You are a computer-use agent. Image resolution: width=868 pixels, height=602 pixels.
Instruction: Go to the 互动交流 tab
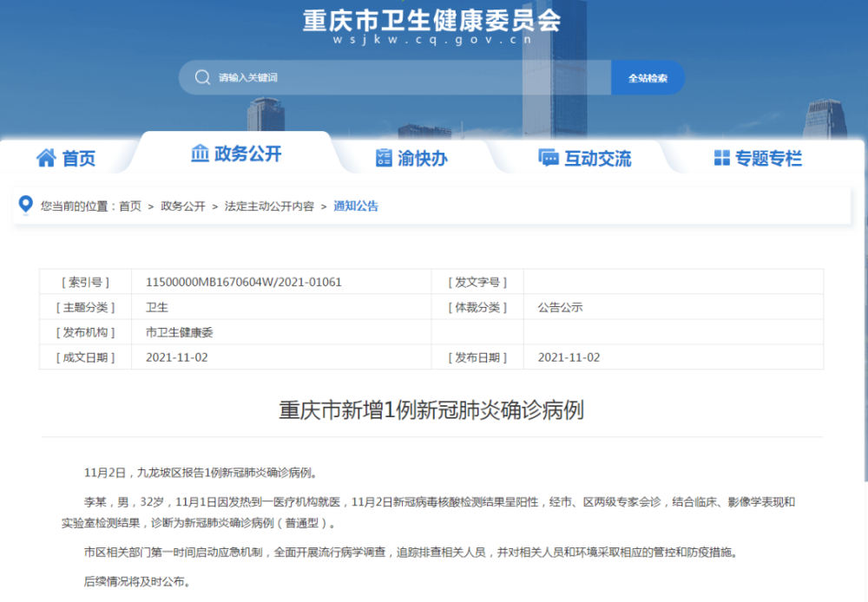pyautogui.click(x=584, y=158)
